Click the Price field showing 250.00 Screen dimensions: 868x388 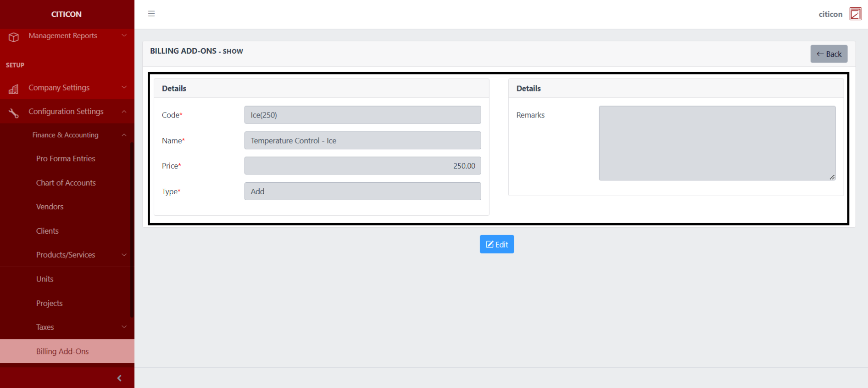pos(362,166)
